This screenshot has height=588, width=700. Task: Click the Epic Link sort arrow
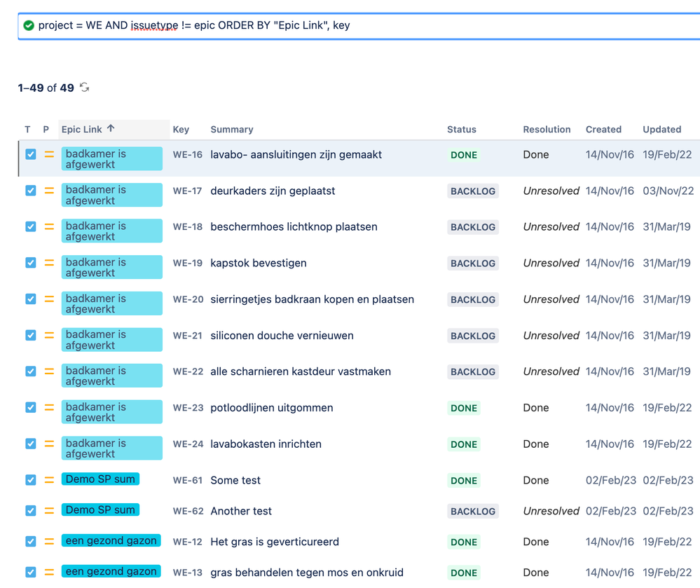(111, 129)
